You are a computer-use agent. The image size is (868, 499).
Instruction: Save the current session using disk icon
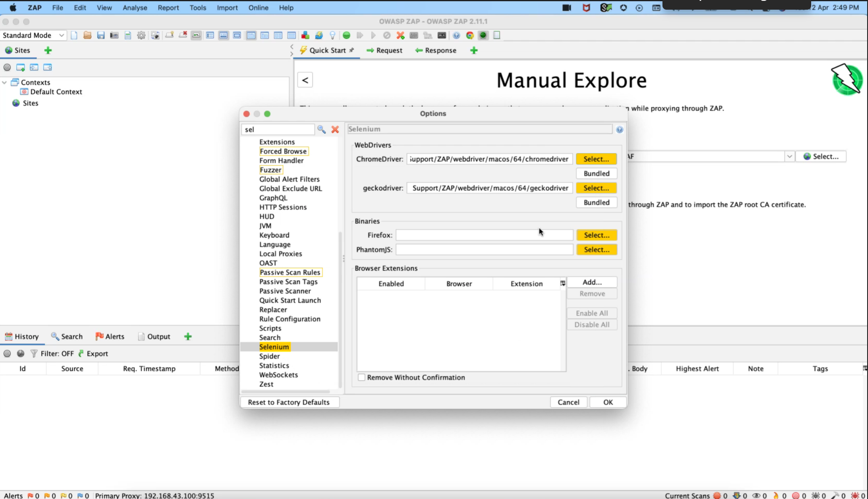click(x=101, y=35)
